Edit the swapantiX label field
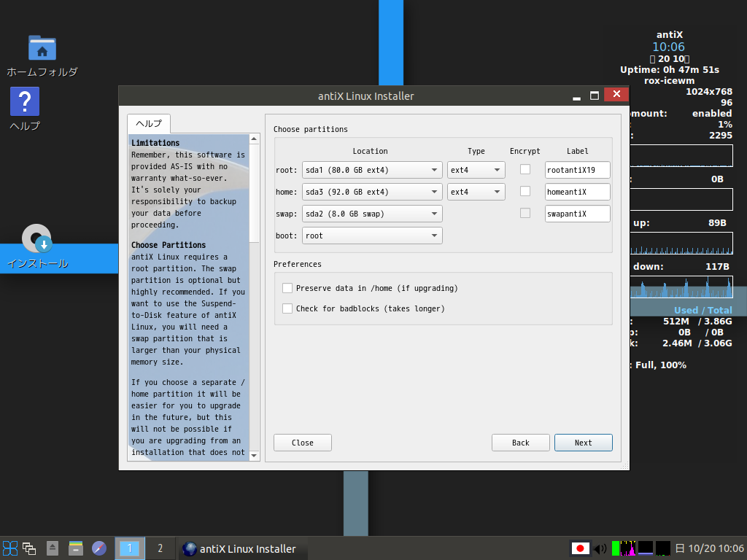The width and height of the screenshot is (747, 560). [578, 214]
